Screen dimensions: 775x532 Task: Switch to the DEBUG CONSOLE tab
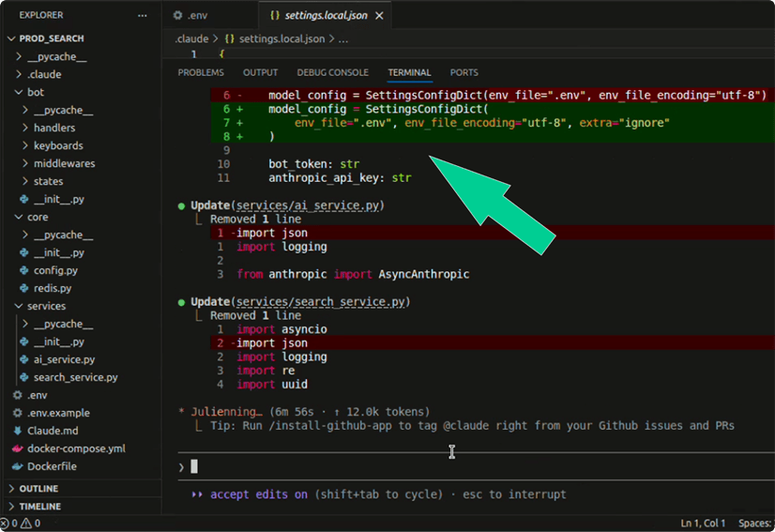pyautogui.click(x=332, y=72)
